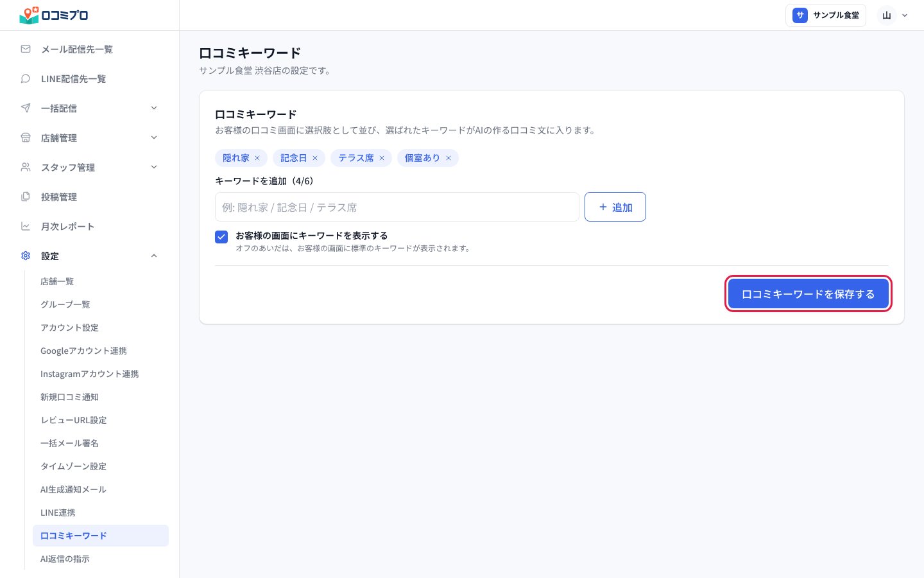The image size is (924, 578).
Task: Open AI生成通知メール settings item
Action: [101, 489]
